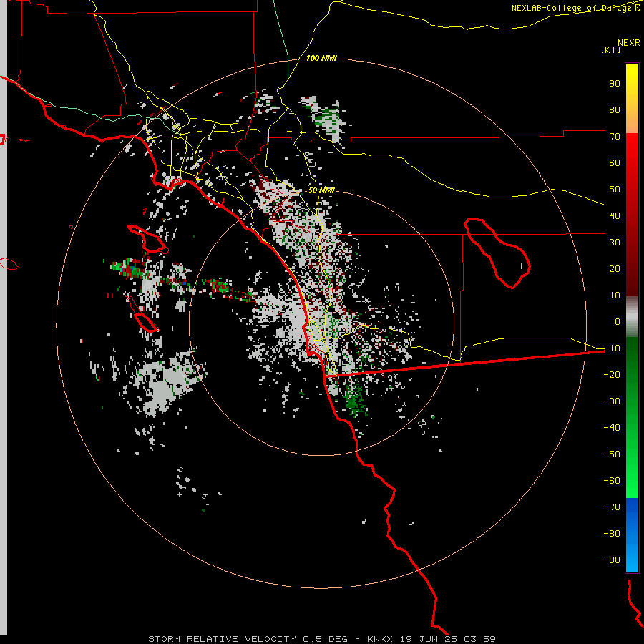This screenshot has height=644, width=644.
Task: Click the 100 NMI range ring label
Action: [321, 59]
